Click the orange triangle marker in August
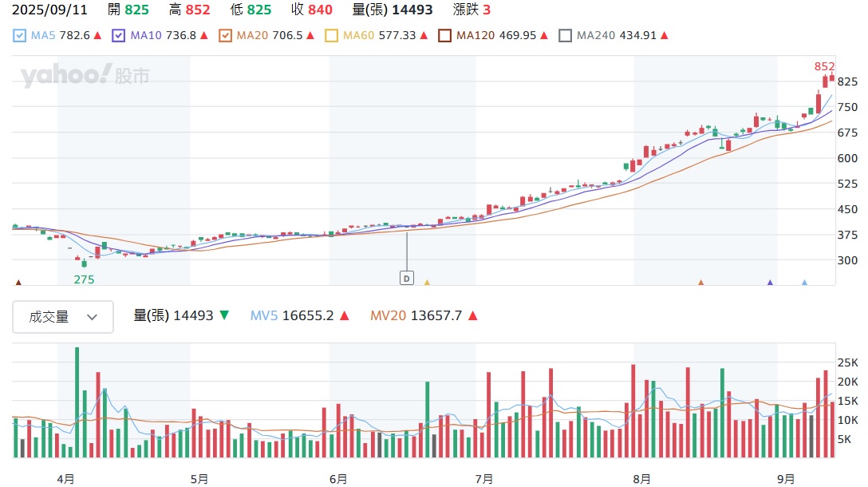Screen dimensions: 868x487 [x=700, y=282]
